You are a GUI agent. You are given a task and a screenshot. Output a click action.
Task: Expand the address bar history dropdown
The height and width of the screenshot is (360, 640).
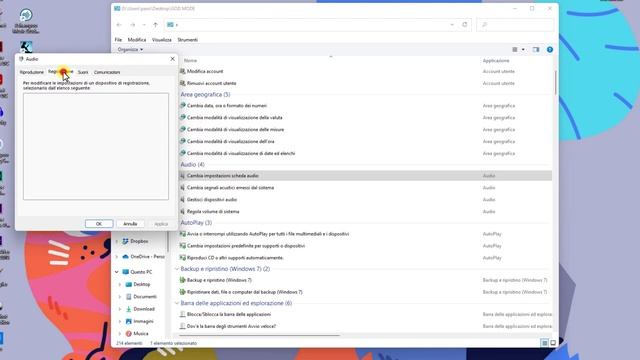coord(452,25)
